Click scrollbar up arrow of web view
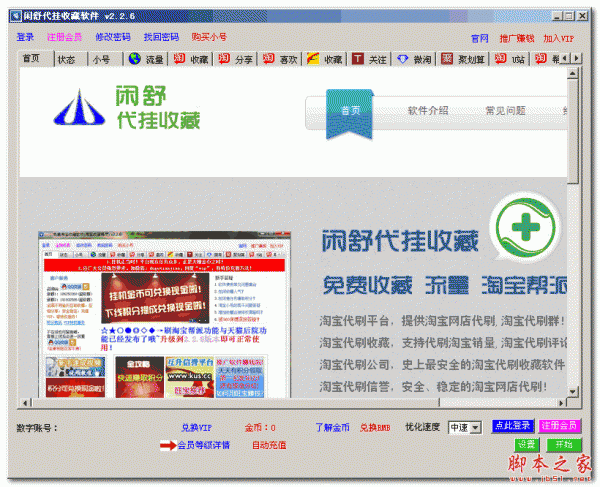Image resolution: width=600 pixels, height=487 pixels. [x=572, y=73]
